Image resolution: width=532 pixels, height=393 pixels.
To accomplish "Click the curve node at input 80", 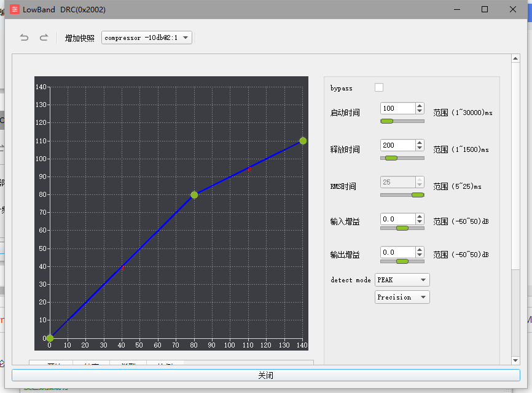I will [194, 195].
